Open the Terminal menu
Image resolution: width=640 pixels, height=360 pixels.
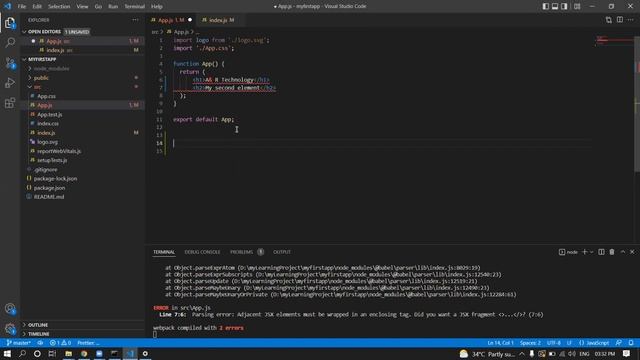click(x=135, y=6)
